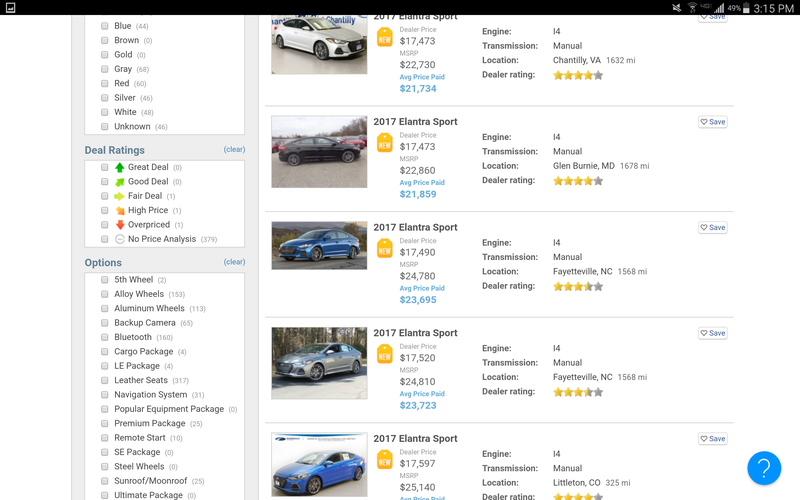
Task: Open the blue help question mark button
Action: click(764, 468)
